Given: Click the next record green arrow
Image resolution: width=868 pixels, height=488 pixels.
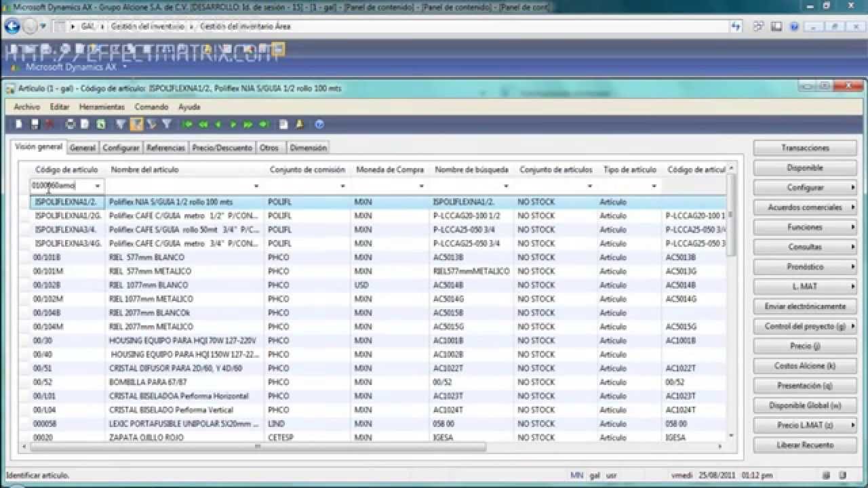Looking at the screenshot, I should [x=233, y=124].
